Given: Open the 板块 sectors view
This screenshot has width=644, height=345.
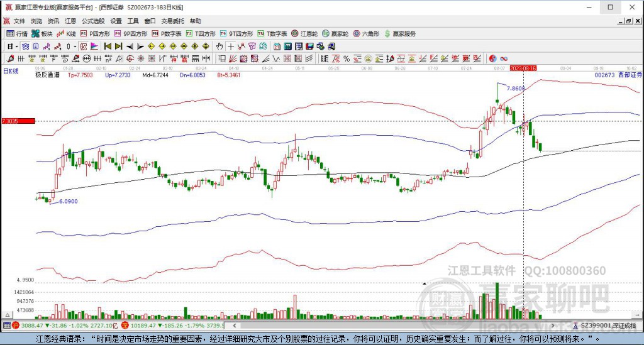Looking at the screenshot, I should coord(42,34).
